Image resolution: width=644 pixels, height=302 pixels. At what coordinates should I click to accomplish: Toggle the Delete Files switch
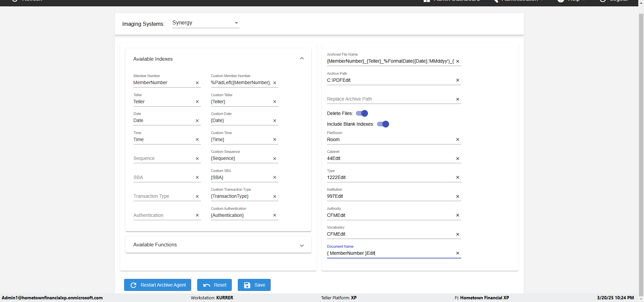tap(362, 113)
